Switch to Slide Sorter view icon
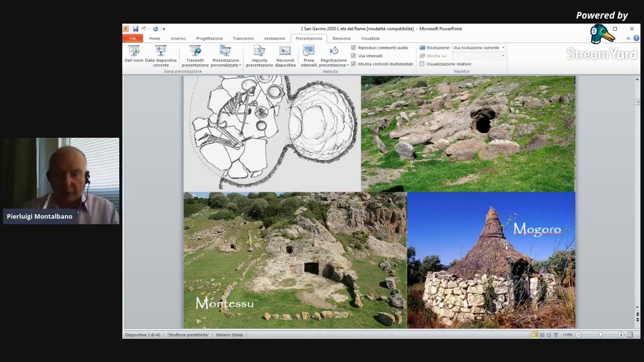The height and width of the screenshot is (362, 644). [542, 335]
